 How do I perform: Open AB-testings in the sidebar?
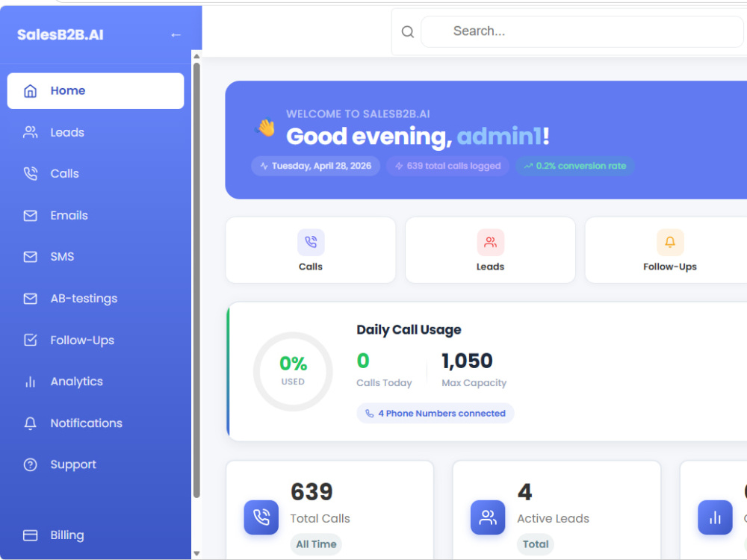point(96,299)
